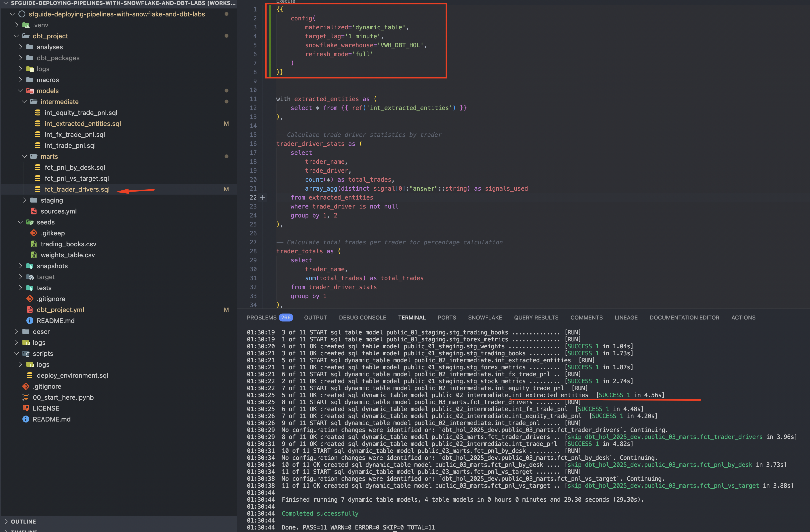Click the database icon of deploy_environment.sql
Screen dimensions: 810x532
tap(30, 375)
